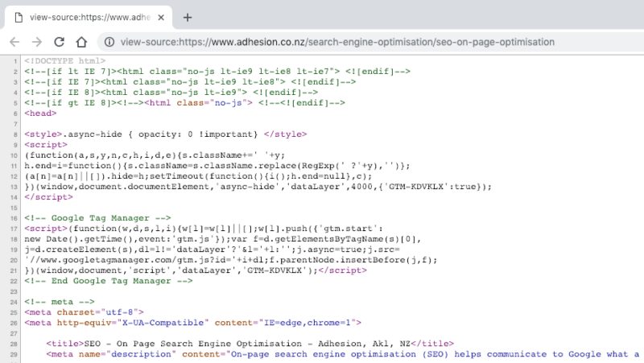Click the 'if gt IE 8' conditional line

(x=185, y=103)
